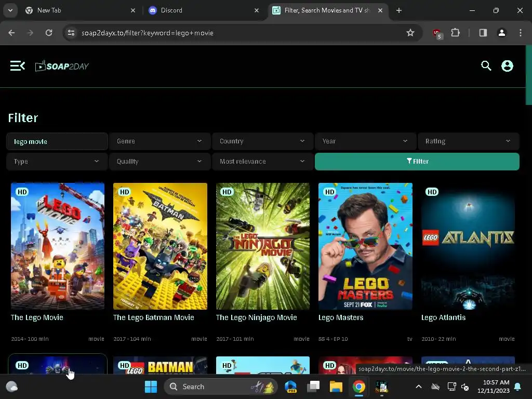Open The Lego Batman Movie poster
Image resolution: width=532 pixels, height=399 pixels.
(160, 246)
